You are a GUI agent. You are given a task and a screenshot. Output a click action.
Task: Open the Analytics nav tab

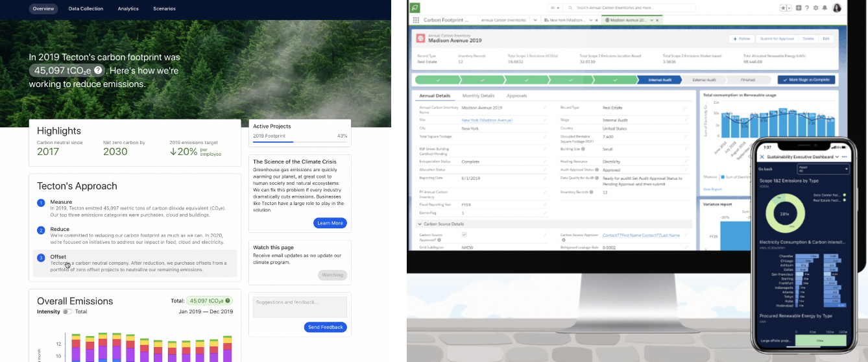(128, 9)
